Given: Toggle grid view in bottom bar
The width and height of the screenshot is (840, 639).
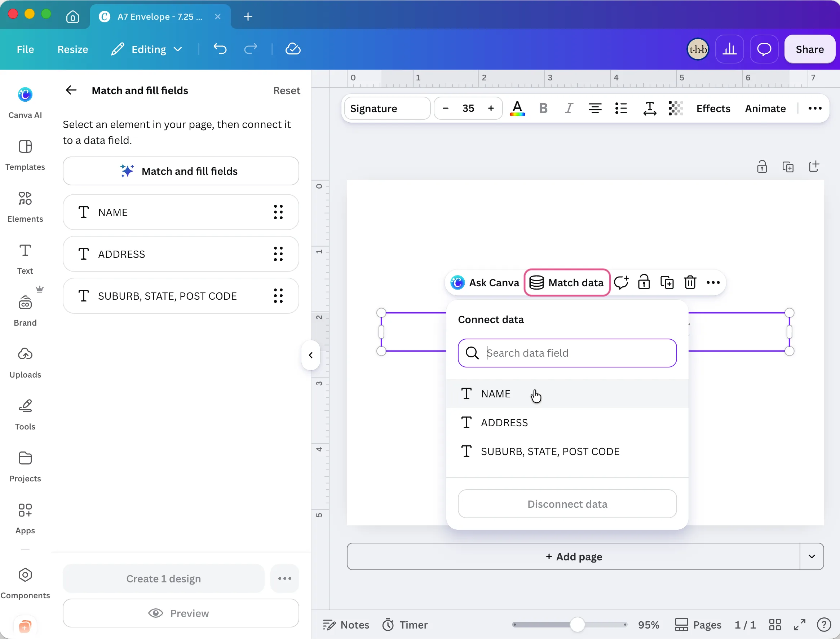Looking at the screenshot, I should [x=775, y=625].
